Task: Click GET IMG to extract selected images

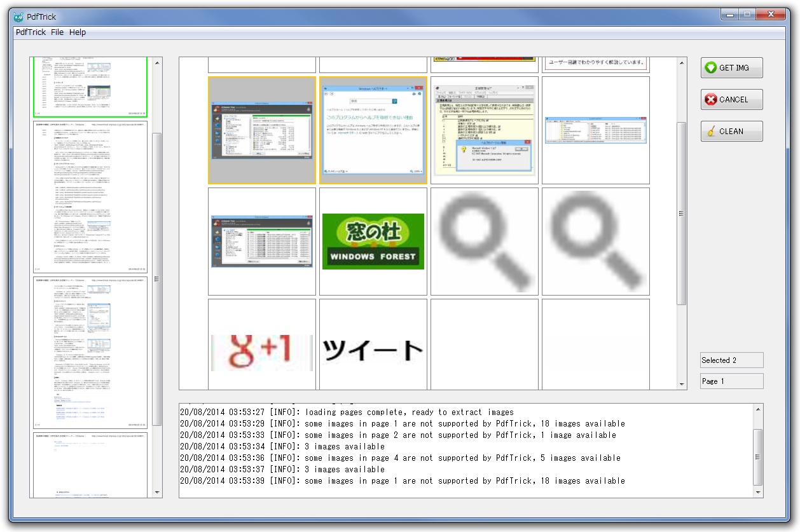Action: click(731, 67)
